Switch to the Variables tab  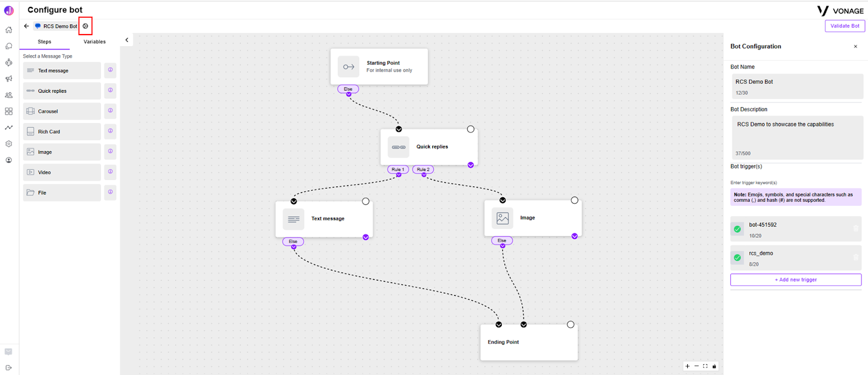point(94,42)
